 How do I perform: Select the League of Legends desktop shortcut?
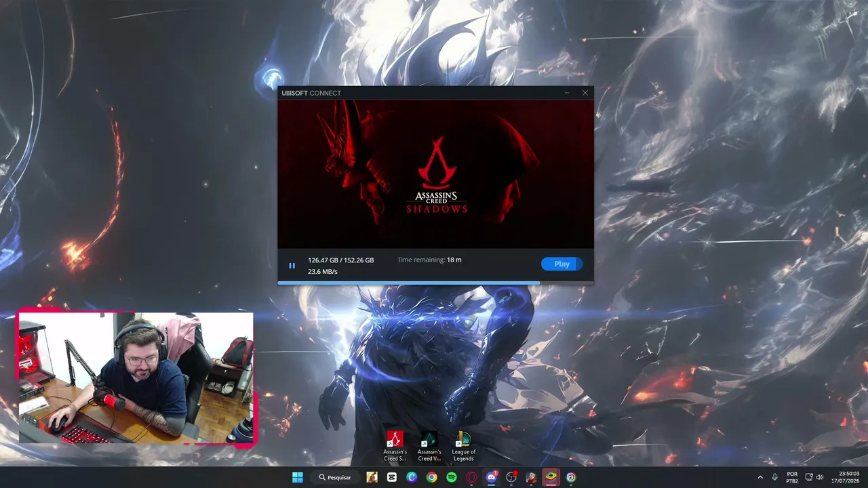tap(464, 447)
